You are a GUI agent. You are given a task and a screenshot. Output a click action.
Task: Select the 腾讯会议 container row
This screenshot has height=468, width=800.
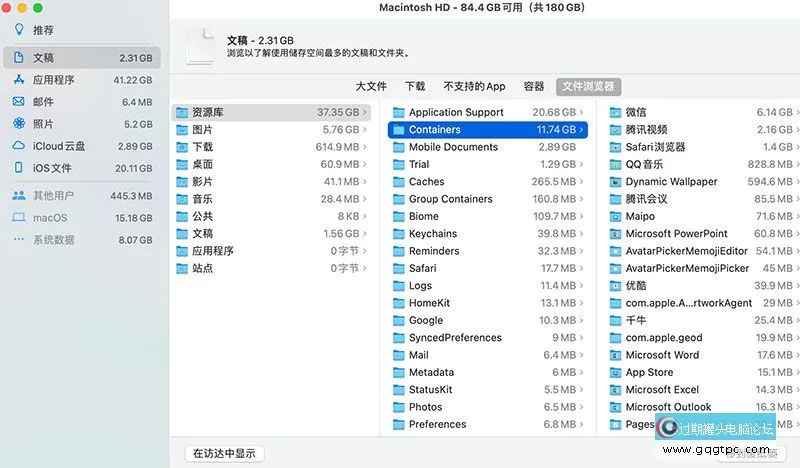click(703, 199)
